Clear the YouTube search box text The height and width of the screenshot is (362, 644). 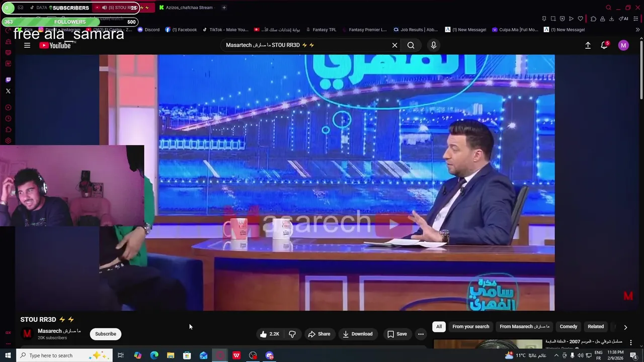[x=395, y=45]
